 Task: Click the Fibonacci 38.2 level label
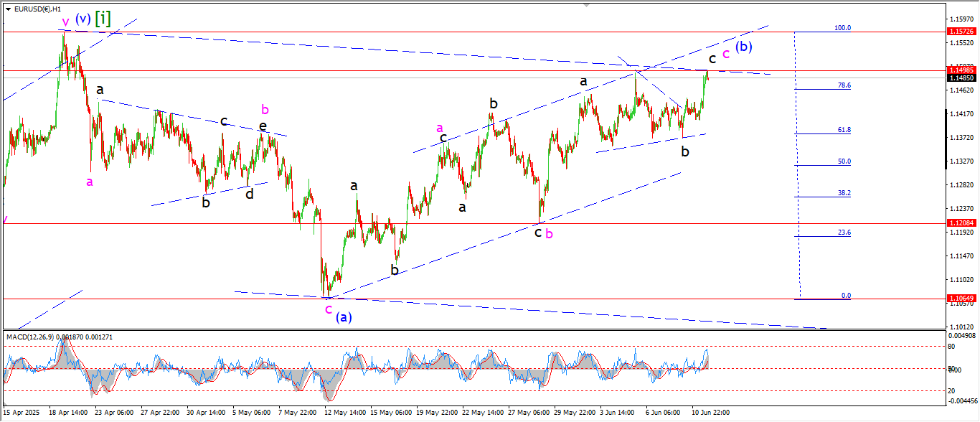844,193
